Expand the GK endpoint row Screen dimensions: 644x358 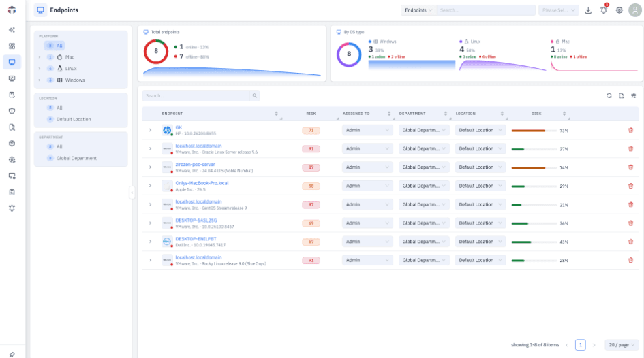[151, 131]
